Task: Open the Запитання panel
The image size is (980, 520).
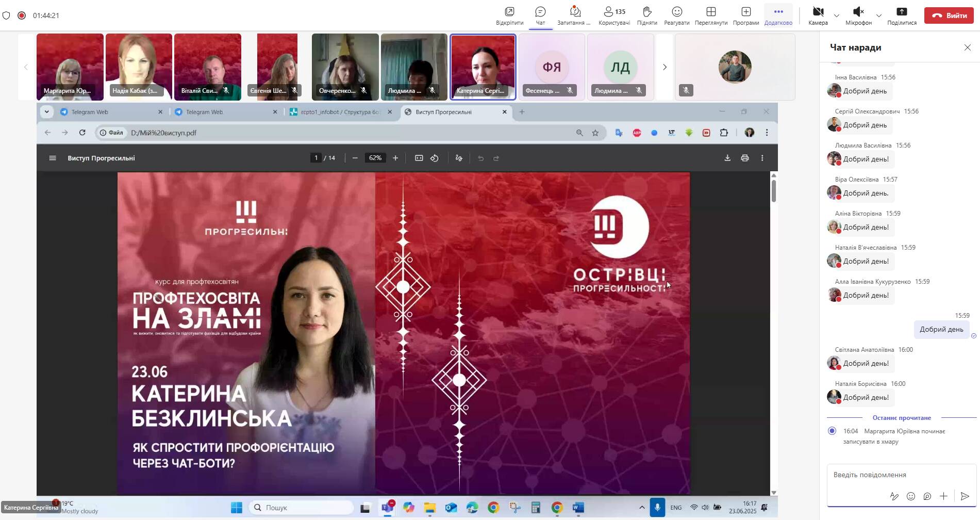Action: pyautogui.click(x=574, y=15)
